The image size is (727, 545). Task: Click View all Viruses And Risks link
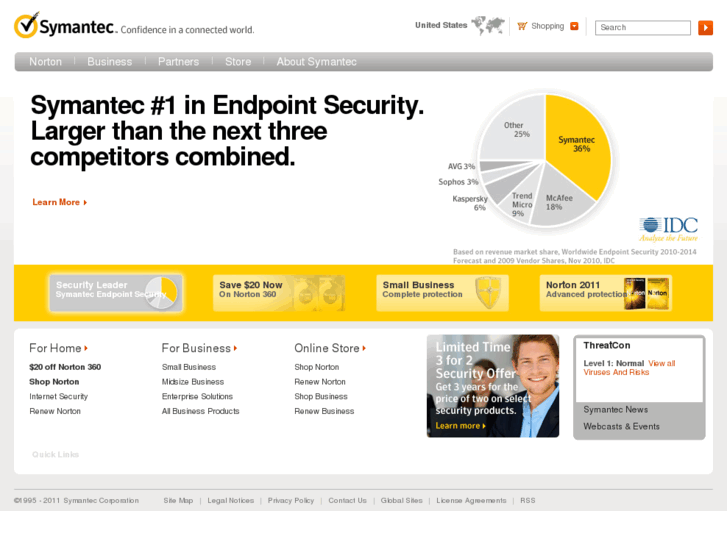click(629, 368)
